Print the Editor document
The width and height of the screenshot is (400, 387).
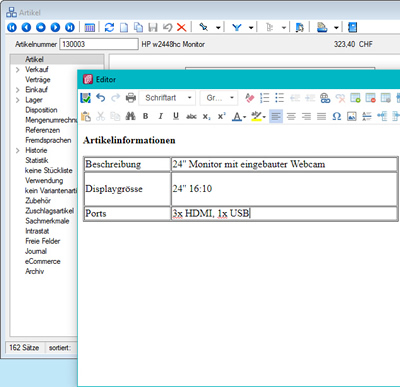(x=131, y=98)
